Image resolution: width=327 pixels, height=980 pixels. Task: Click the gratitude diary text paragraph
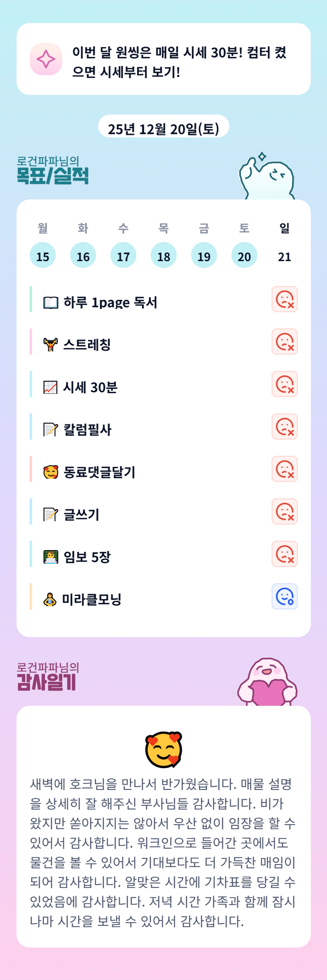click(x=163, y=852)
